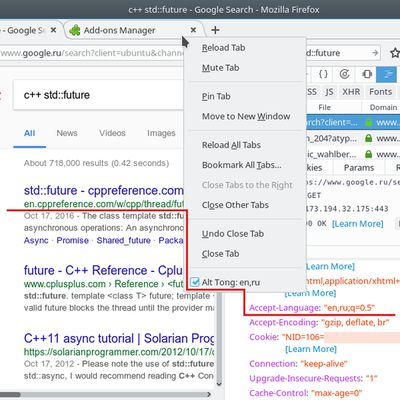Image resolution: width=400 pixels, height=400 pixels.
Task: Select the n_204?atyp request row
Action: 353,138
